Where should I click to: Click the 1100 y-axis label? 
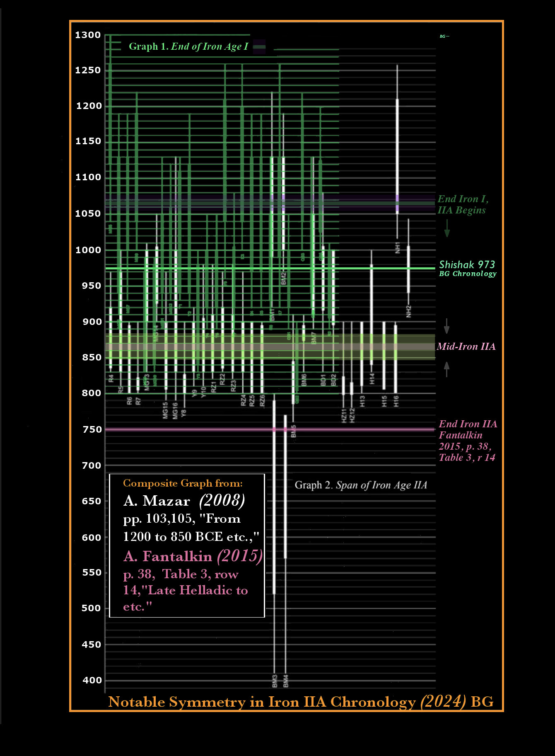pos(88,177)
